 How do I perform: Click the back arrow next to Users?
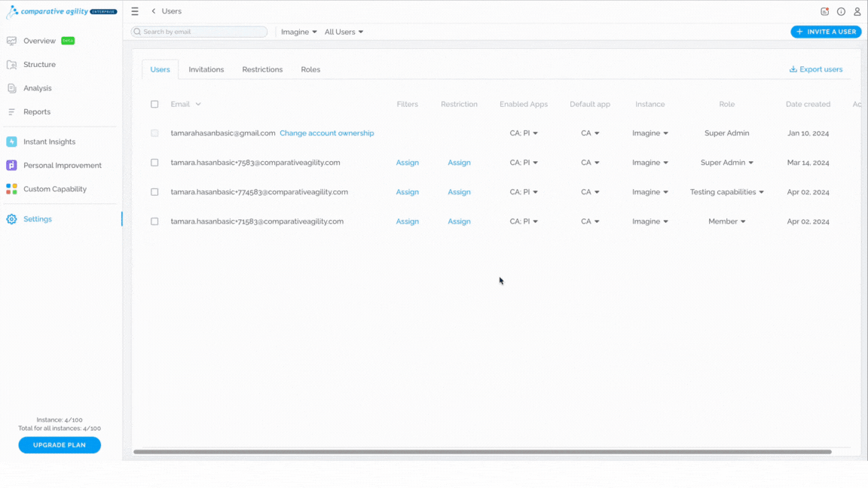click(x=154, y=11)
